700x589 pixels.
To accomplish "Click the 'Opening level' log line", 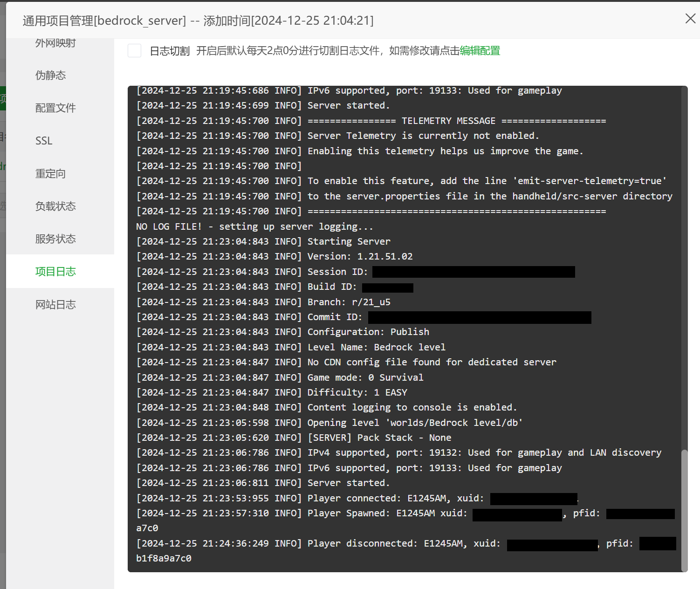I will coord(329,423).
